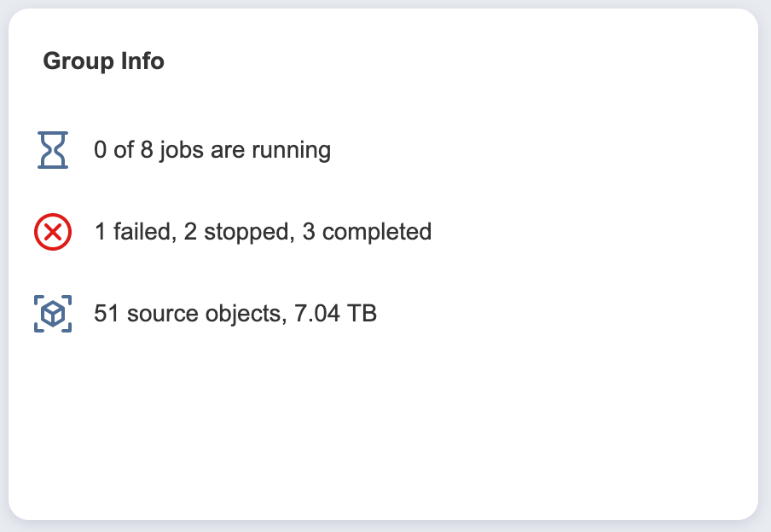Screen dimensions: 771x532
Task: Click the hourglass running-jobs icon
Action: [x=53, y=150]
